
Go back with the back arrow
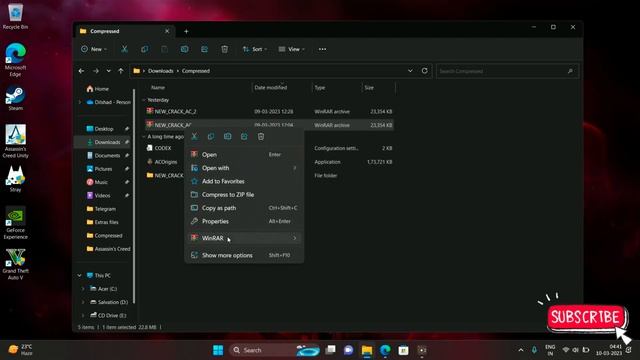(82, 71)
